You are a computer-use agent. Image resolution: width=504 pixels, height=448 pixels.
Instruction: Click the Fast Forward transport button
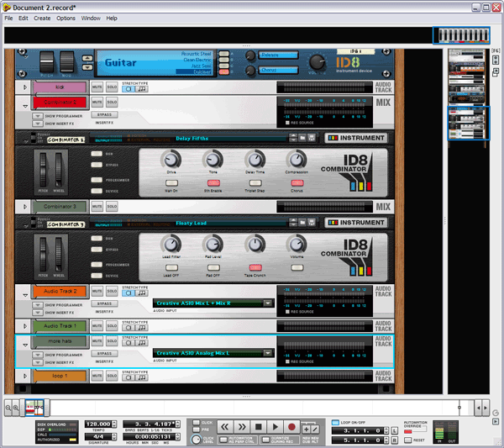point(242,428)
